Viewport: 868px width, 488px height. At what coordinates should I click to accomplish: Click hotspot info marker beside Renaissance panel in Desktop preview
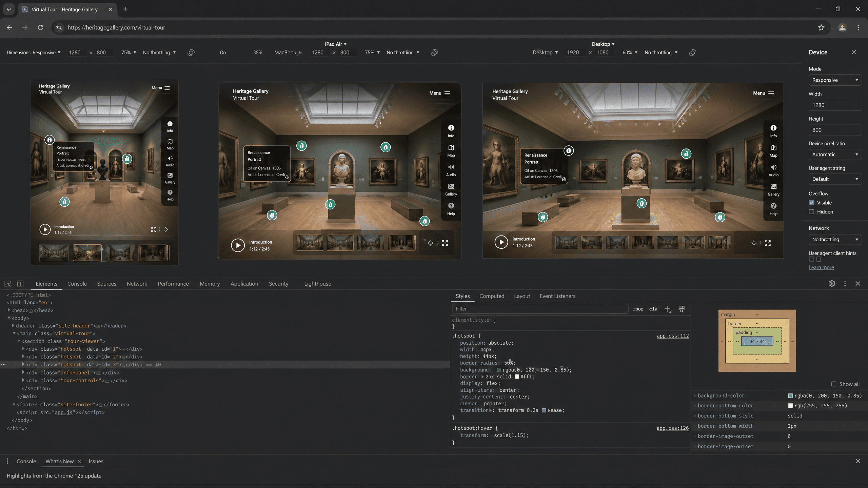click(569, 150)
